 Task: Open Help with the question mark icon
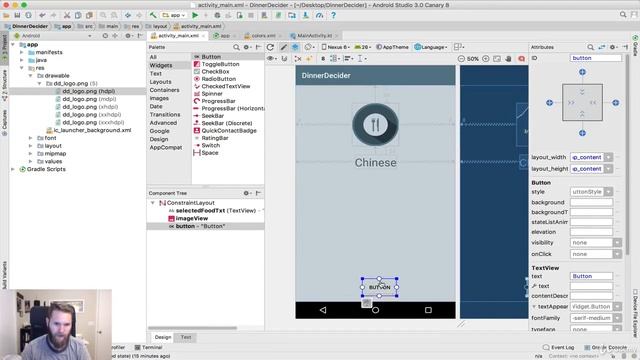click(x=333, y=15)
